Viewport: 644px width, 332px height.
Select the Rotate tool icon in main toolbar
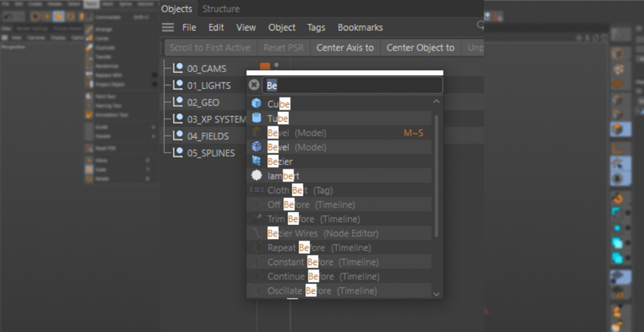(x=71, y=16)
